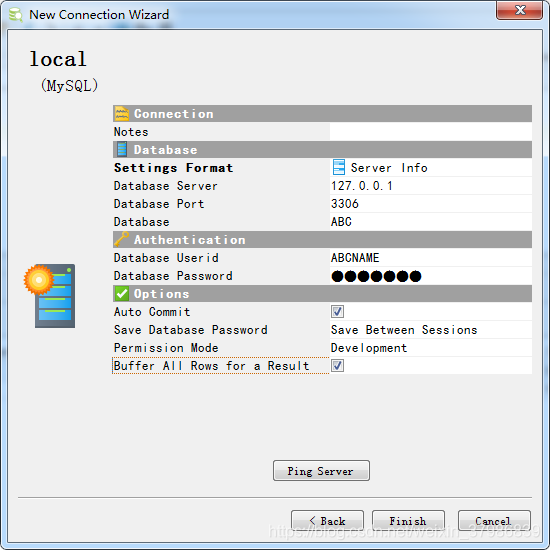Click the wizard title bar database icon
Screen dimensions: 550x550
pyautogui.click(x=15, y=15)
